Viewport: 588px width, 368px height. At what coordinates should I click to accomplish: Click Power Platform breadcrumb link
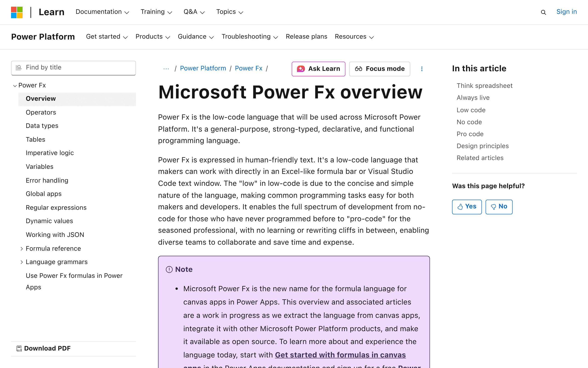[203, 68]
